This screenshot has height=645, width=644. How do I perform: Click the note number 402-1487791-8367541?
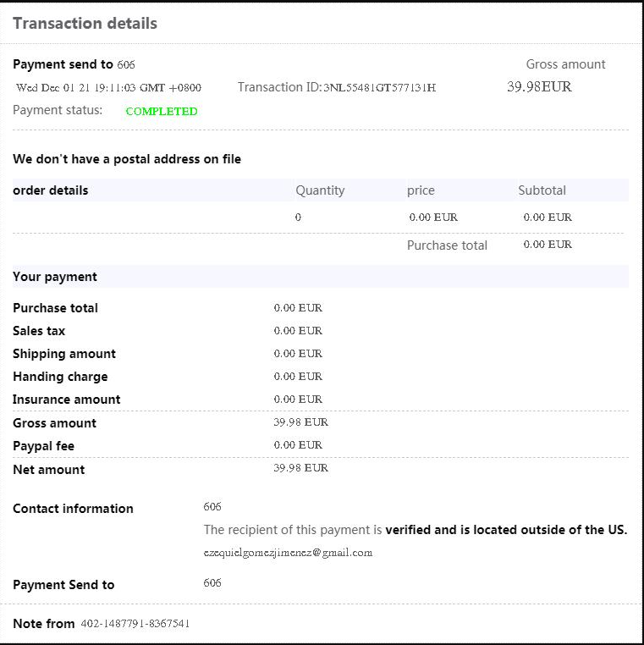point(135,624)
